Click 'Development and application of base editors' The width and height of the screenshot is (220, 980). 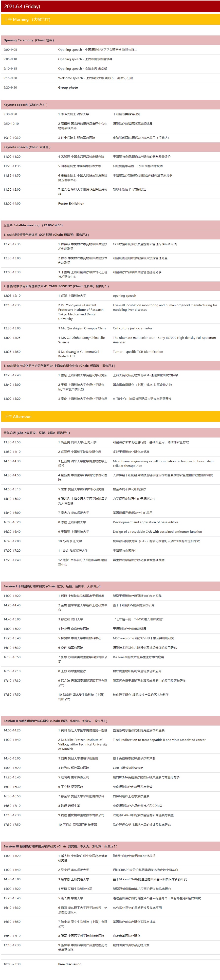(146, 522)
